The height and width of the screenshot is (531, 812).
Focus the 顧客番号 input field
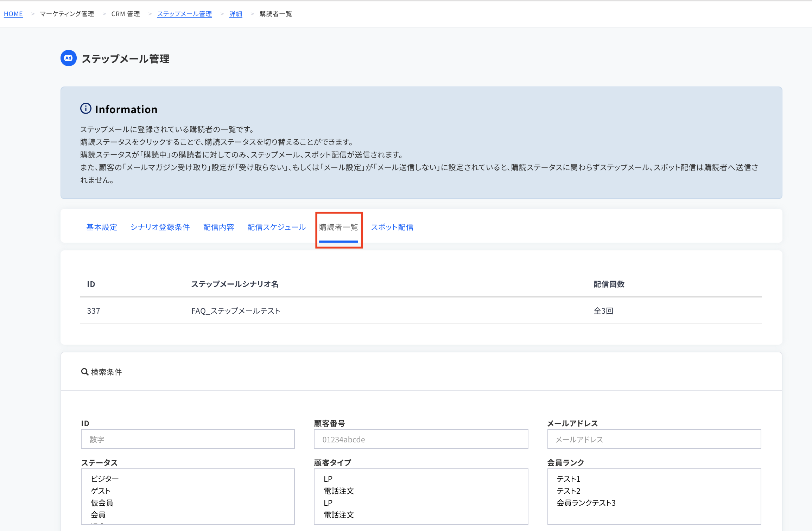(421, 439)
